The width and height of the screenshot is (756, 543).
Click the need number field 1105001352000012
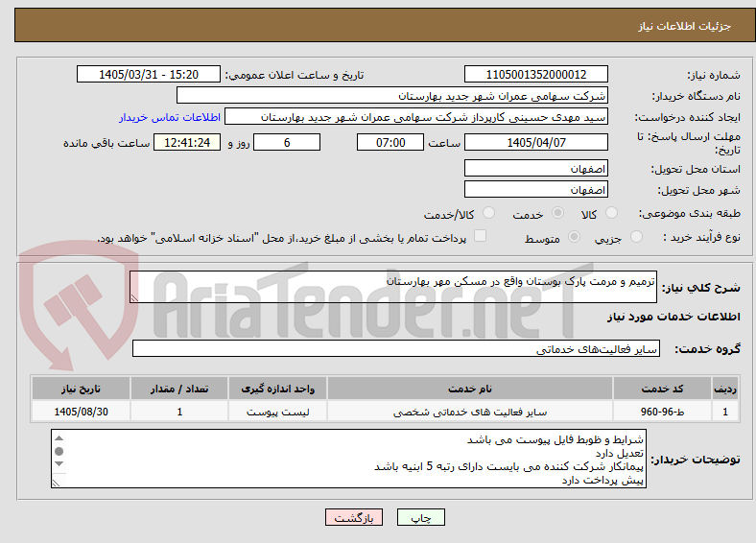tap(536, 74)
